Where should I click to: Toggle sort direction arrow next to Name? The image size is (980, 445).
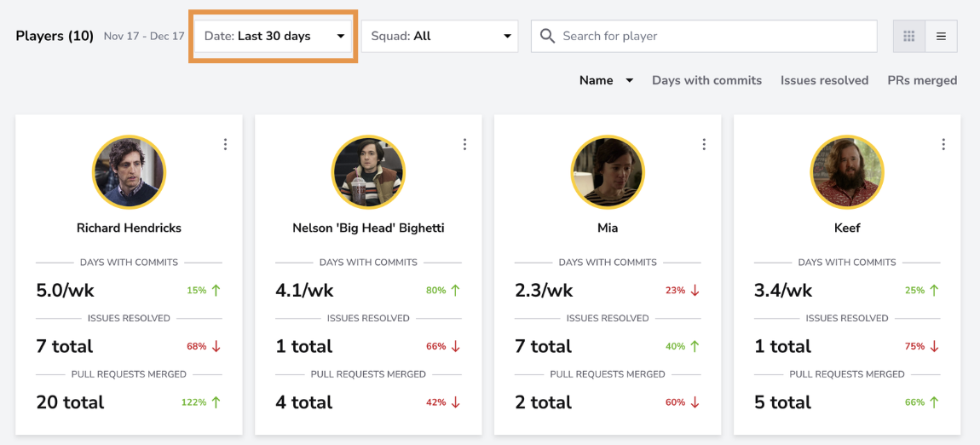tap(630, 81)
